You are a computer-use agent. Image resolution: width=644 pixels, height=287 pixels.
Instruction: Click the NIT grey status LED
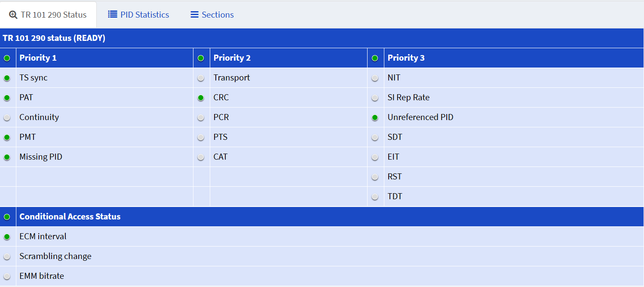tap(375, 78)
